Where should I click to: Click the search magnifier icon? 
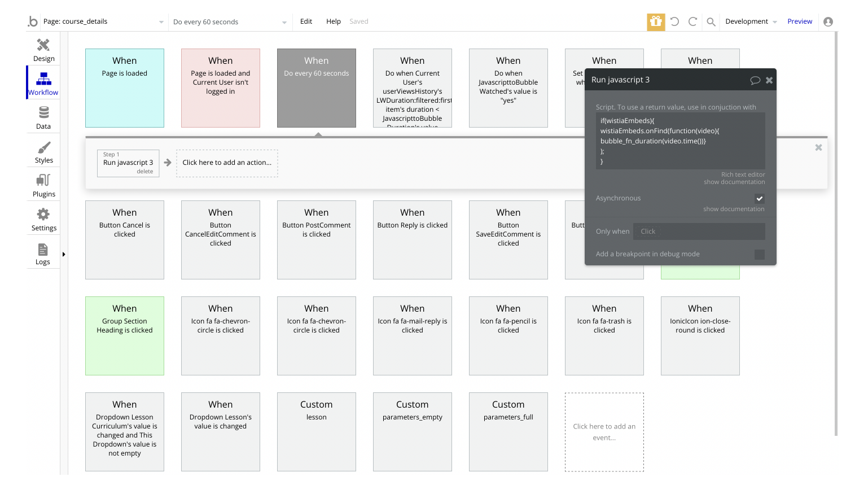tap(711, 22)
